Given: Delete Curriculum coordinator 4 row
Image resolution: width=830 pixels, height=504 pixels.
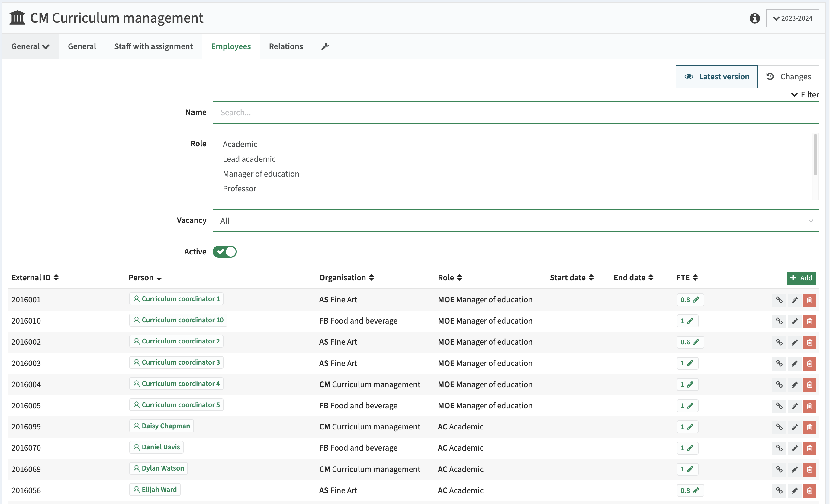Looking at the screenshot, I should (x=809, y=385).
